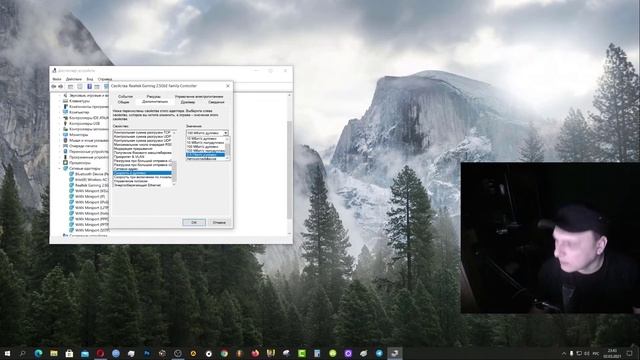Screen dimensions: 640x360
Task: Click the webcam overlay video
Action: click(550, 238)
